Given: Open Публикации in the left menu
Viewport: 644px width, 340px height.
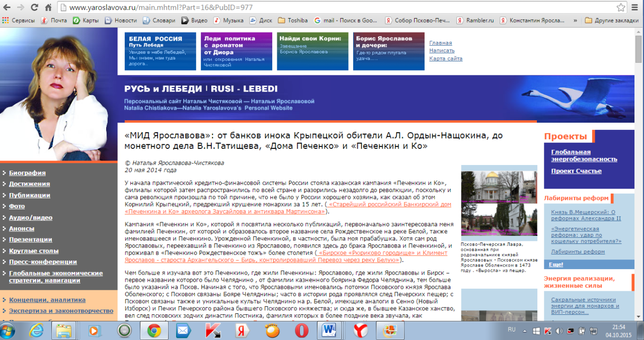Looking at the screenshot, I should 30,195.
